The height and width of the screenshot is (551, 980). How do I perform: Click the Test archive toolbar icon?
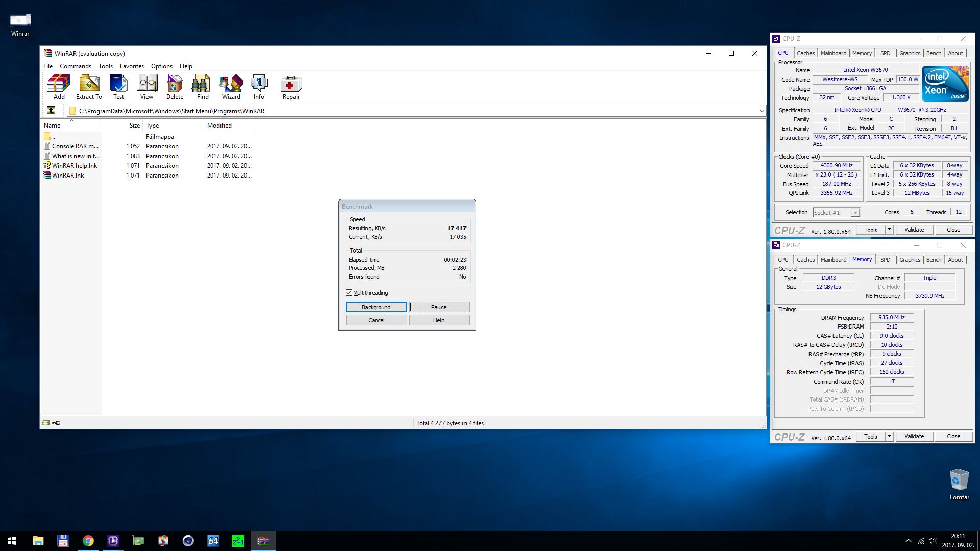click(x=118, y=87)
